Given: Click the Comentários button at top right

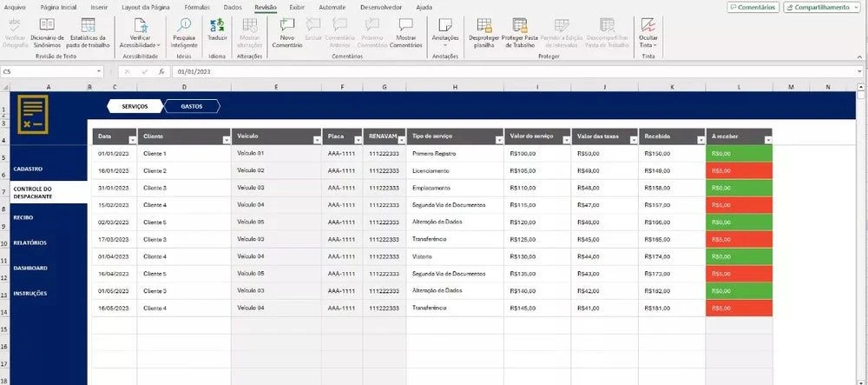Looking at the screenshot, I should pos(753,7).
